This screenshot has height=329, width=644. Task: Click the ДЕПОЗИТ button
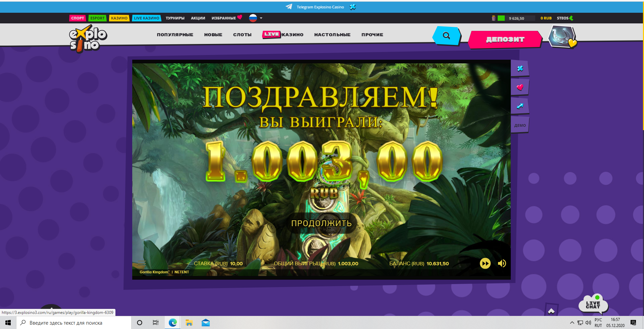tap(505, 40)
